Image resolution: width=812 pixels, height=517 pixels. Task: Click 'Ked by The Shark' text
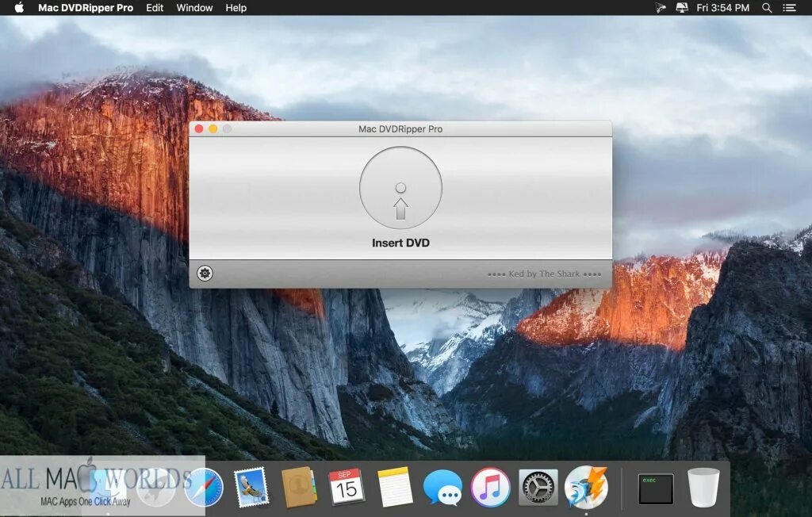pos(544,274)
